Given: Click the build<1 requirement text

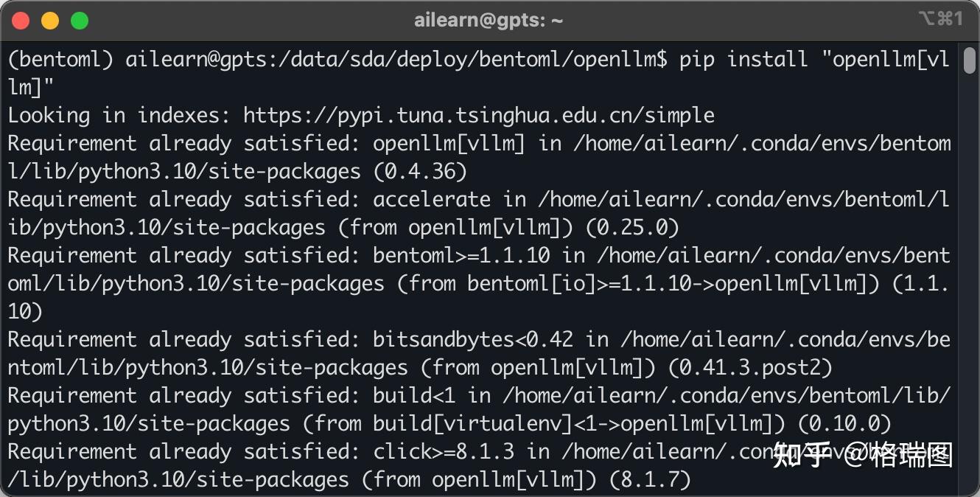Looking at the screenshot, I should 413,395.
